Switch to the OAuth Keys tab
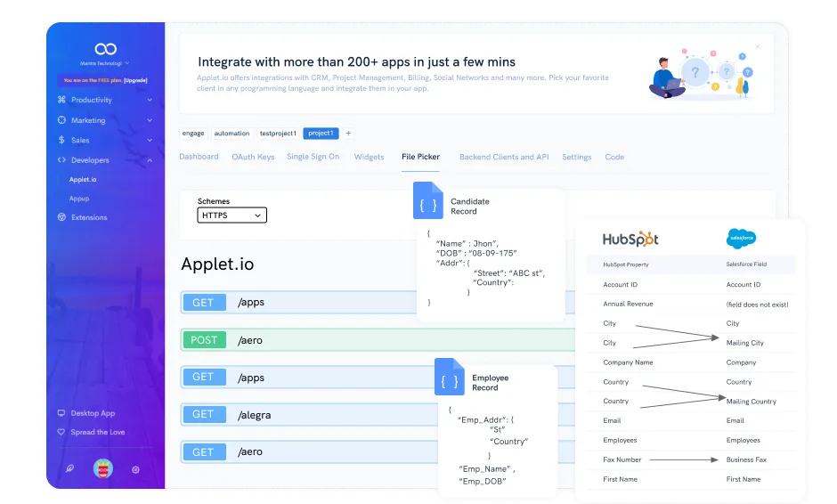The image size is (837, 504). pyautogui.click(x=253, y=157)
